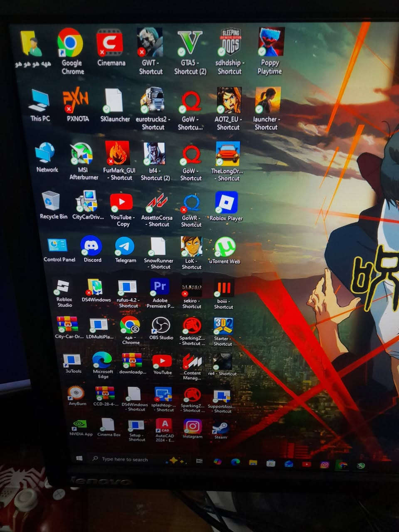Select the FurMark_GUI shortcut
The height and width of the screenshot is (532, 399).
118,153
